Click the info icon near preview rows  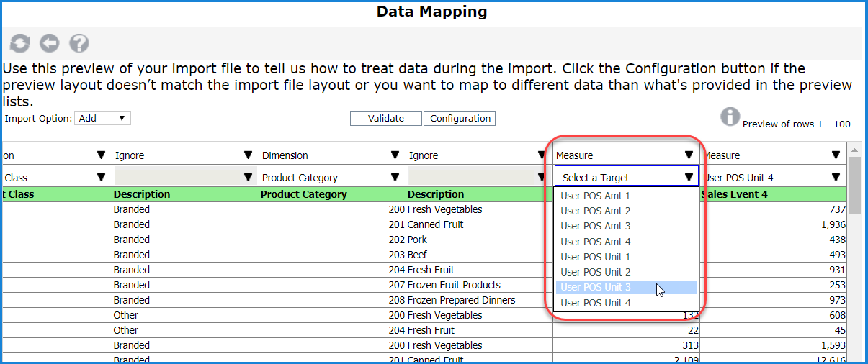[730, 117]
